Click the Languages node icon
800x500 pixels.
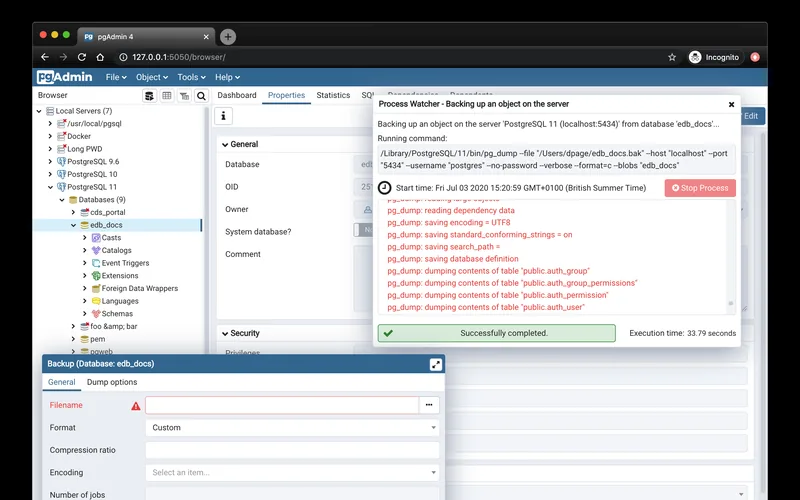pos(96,301)
